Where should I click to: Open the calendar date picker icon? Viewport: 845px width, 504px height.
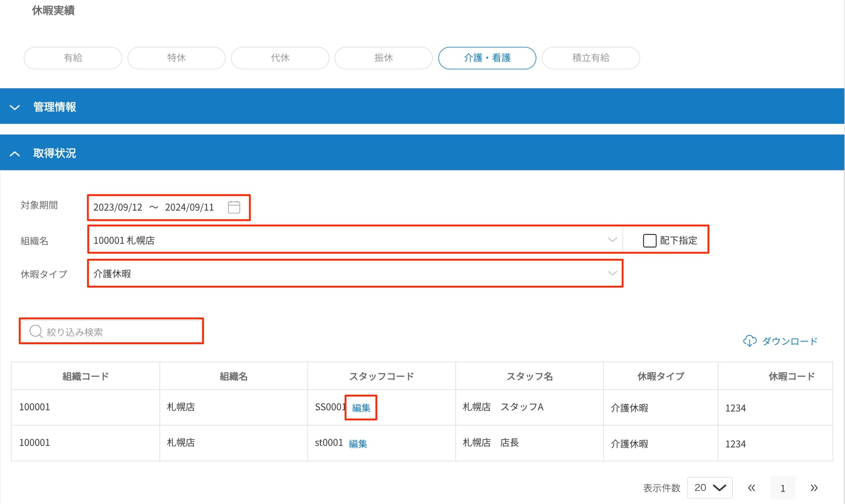point(234,207)
